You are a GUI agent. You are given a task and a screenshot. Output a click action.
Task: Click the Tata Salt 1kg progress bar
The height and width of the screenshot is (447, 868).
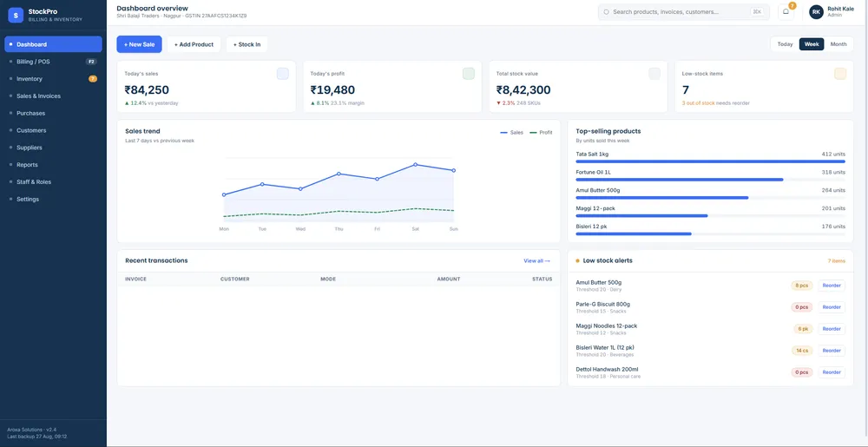710,161
